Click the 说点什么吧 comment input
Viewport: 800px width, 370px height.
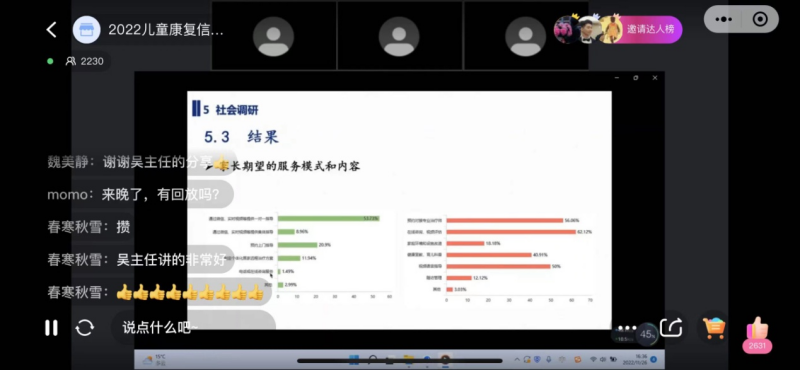[x=160, y=328]
